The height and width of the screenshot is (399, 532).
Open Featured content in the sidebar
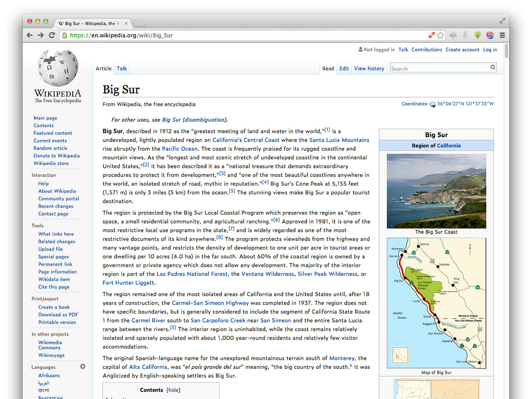53,133
